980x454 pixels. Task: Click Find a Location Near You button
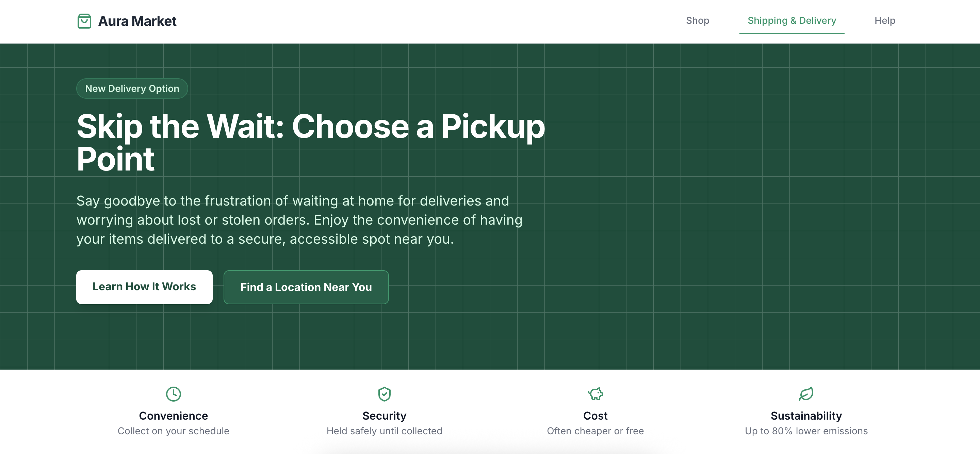tap(306, 287)
